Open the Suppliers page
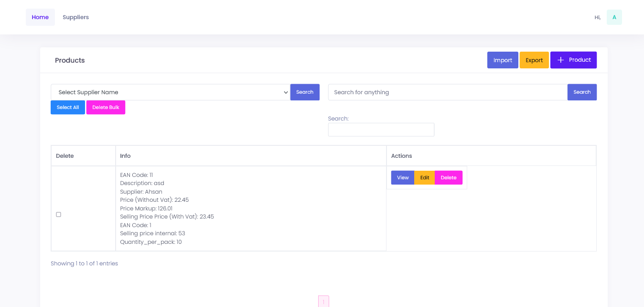 coord(75,17)
